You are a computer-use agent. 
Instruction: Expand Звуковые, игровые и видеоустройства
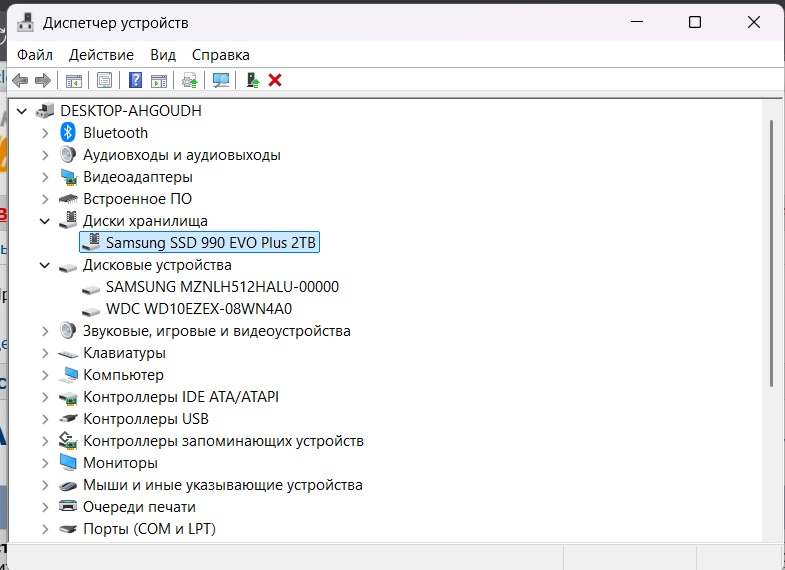pyautogui.click(x=45, y=331)
